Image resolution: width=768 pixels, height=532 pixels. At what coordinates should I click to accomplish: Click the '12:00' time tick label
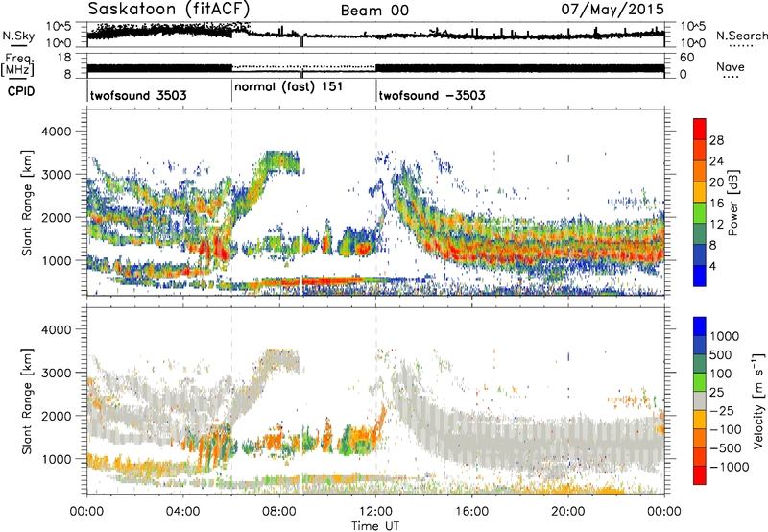tap(375, 512)
